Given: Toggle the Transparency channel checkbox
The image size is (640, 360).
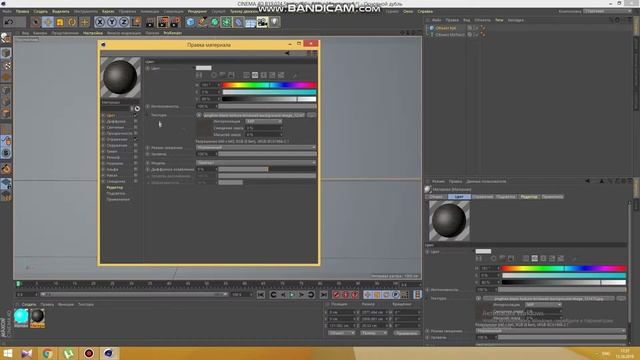Looking at the screenshot, I should click(x=136, y=133).
